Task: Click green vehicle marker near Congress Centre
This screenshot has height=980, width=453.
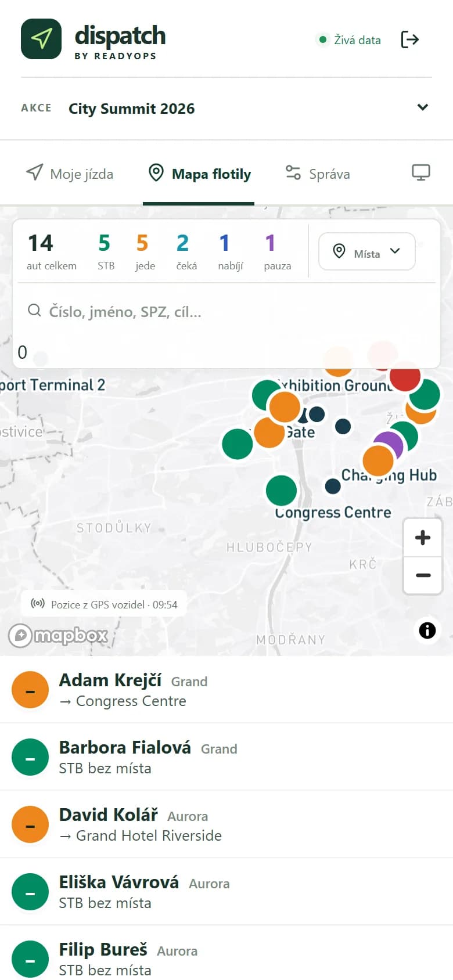Action: point(282,491)
